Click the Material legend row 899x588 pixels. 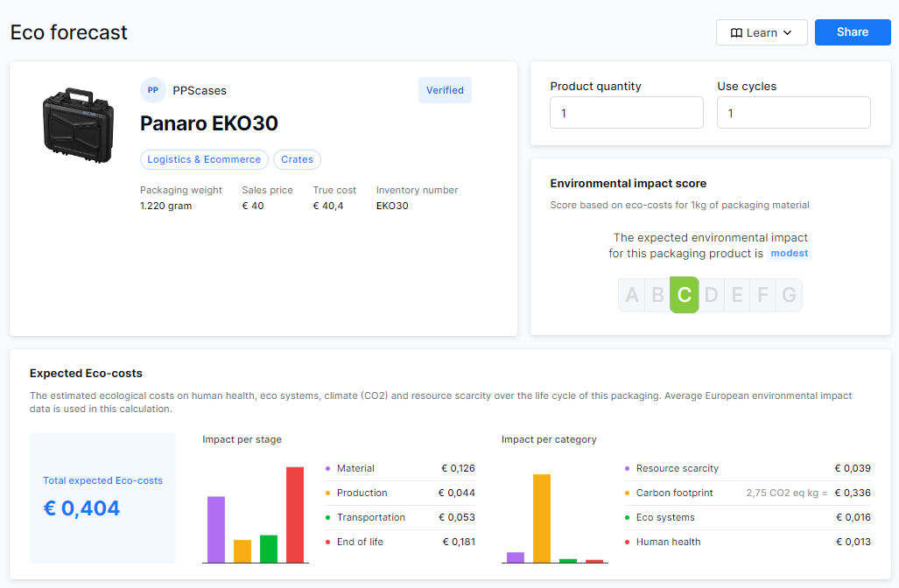[x=400, y=468]
